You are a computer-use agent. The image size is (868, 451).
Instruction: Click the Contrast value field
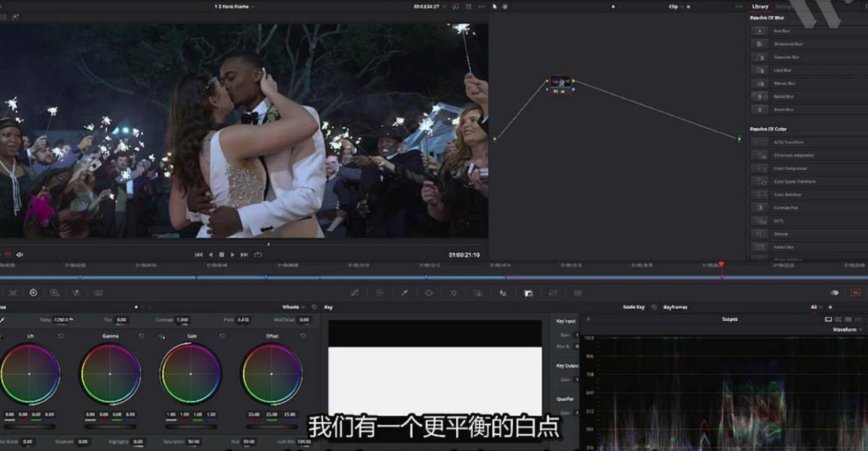[183, 320]
